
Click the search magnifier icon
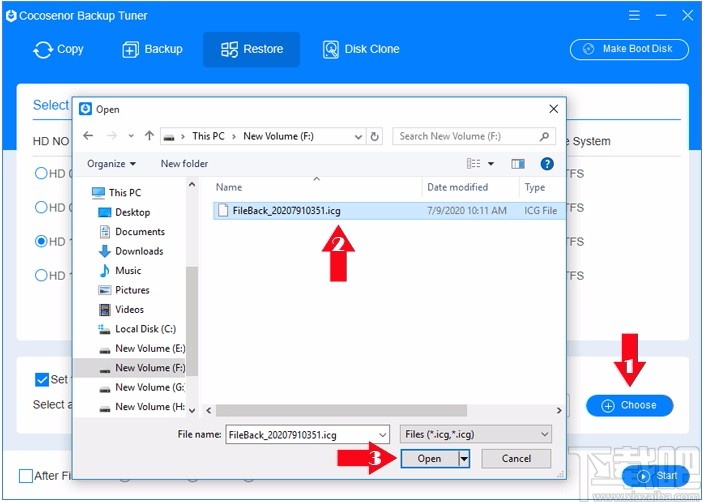pos(545,136)
